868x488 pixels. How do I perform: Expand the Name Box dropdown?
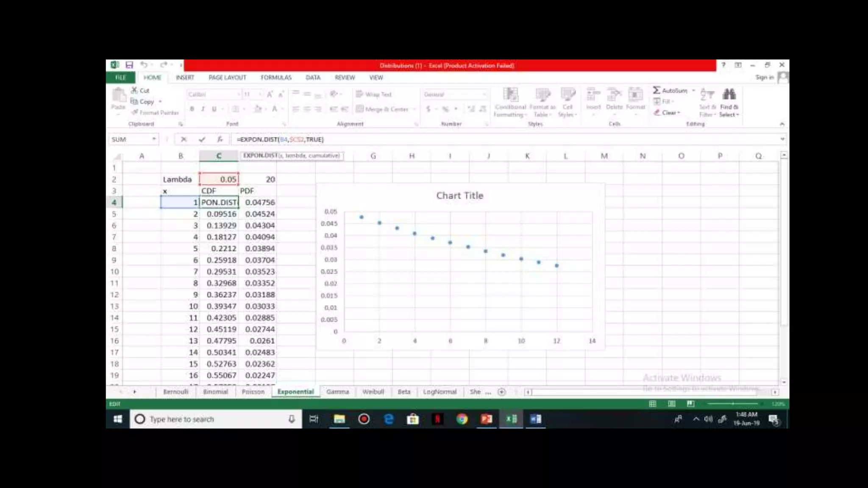click(154, 139)
